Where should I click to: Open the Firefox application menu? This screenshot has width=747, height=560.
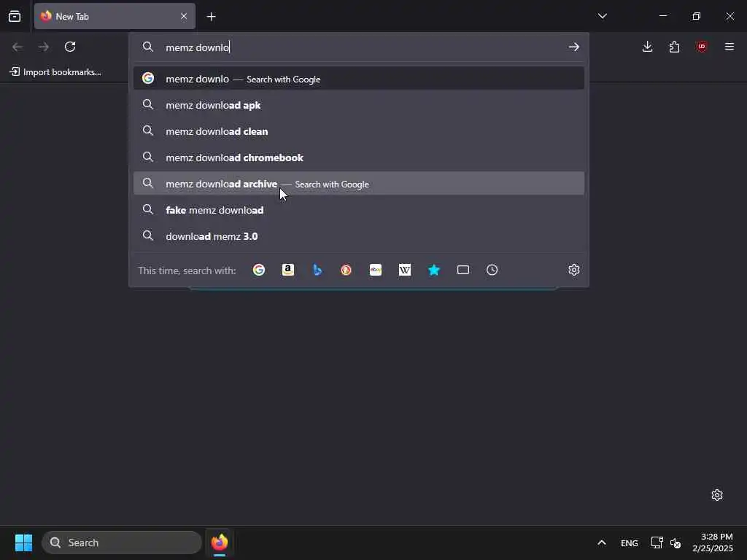[x=729, y=47]
